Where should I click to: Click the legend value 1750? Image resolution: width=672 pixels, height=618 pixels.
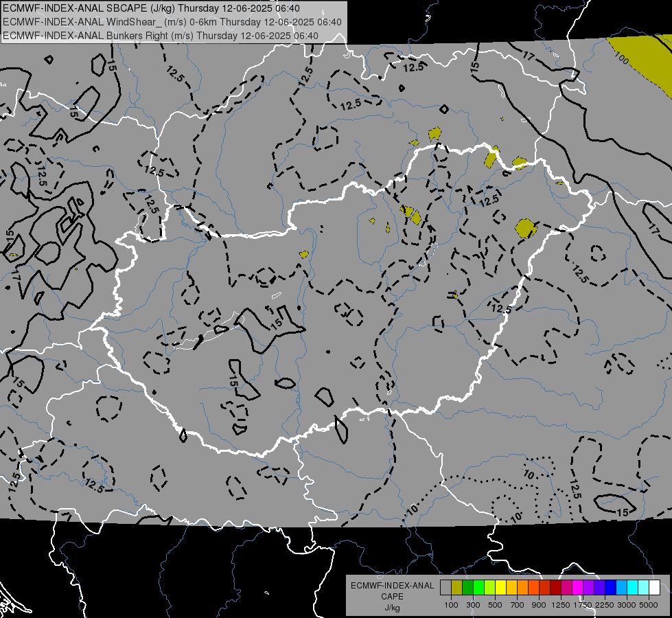point(583,605)
